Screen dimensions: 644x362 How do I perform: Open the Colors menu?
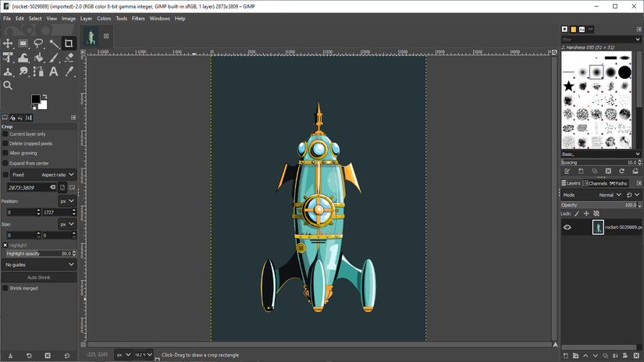pyautogui.click(x=104, y=18)
